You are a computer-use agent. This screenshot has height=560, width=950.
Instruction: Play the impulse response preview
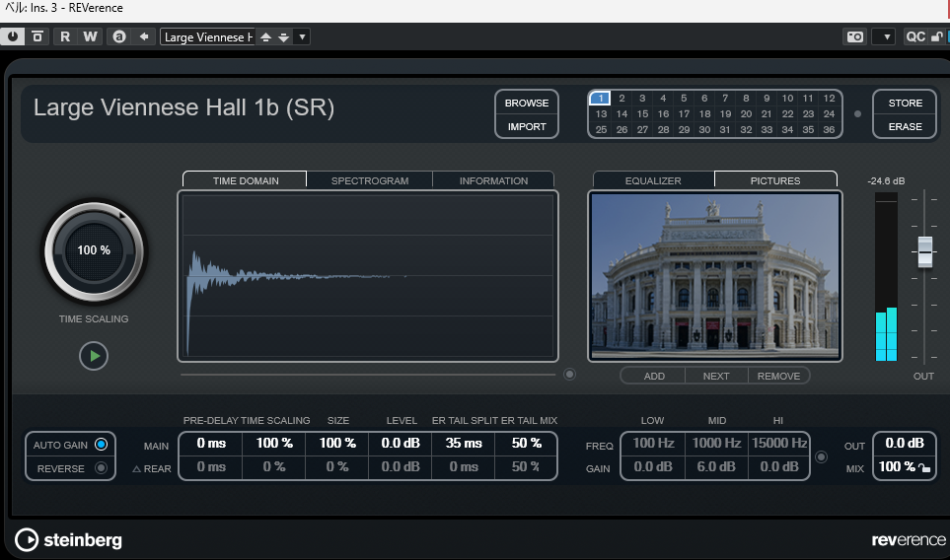point(94,356)
